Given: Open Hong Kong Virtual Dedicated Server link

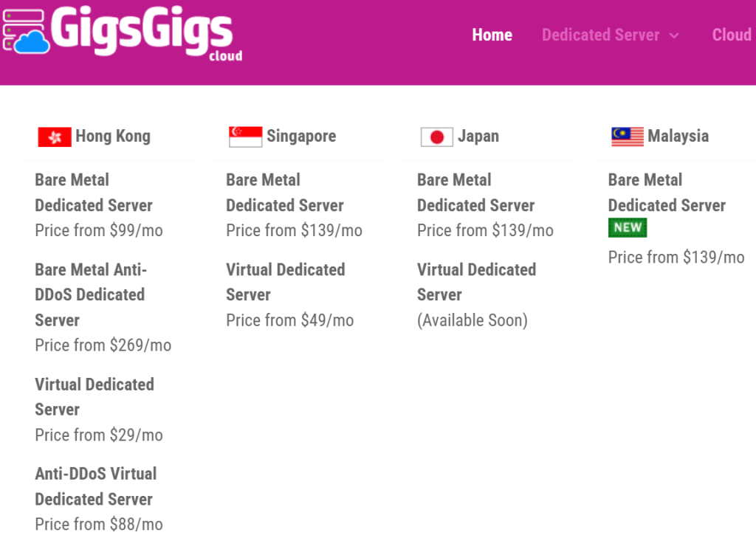Looking at the screenshot, I should pos(94,397).
